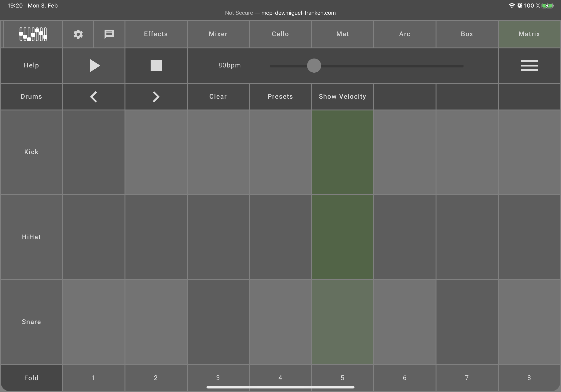The image size is (561, 392).
Task: Enable beat 5 for HiHat track
Action: click(342, 237)
